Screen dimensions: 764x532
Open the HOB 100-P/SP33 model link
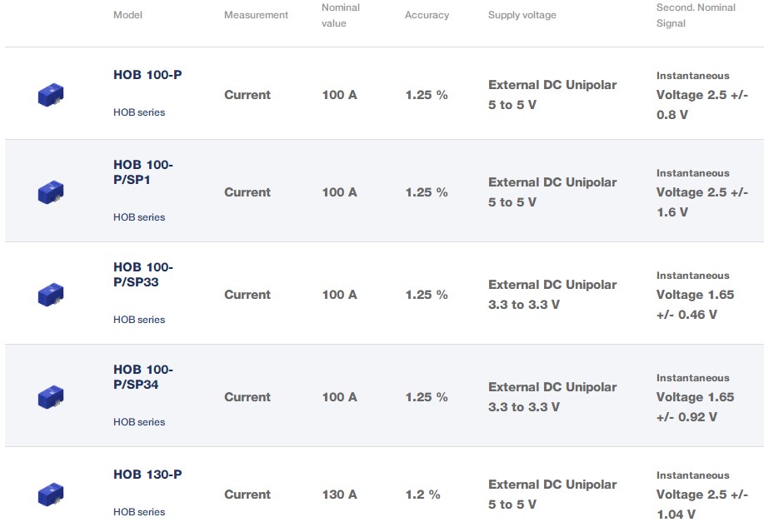click(x=143, y=274)
